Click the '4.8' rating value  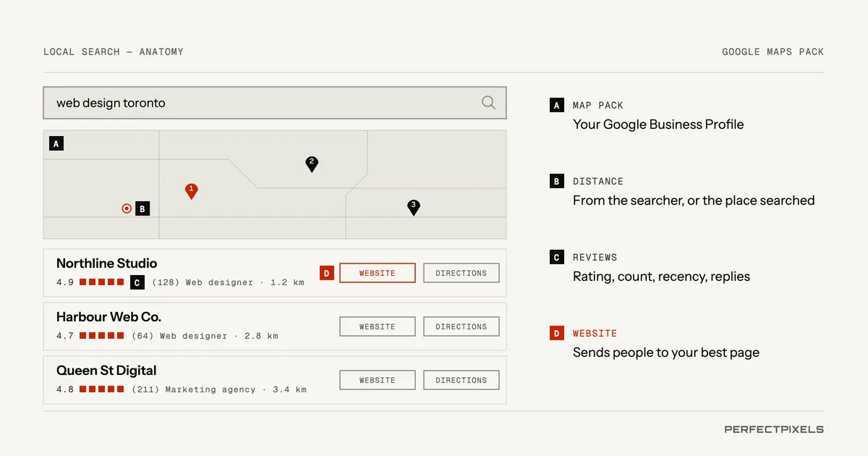[65, 389]
